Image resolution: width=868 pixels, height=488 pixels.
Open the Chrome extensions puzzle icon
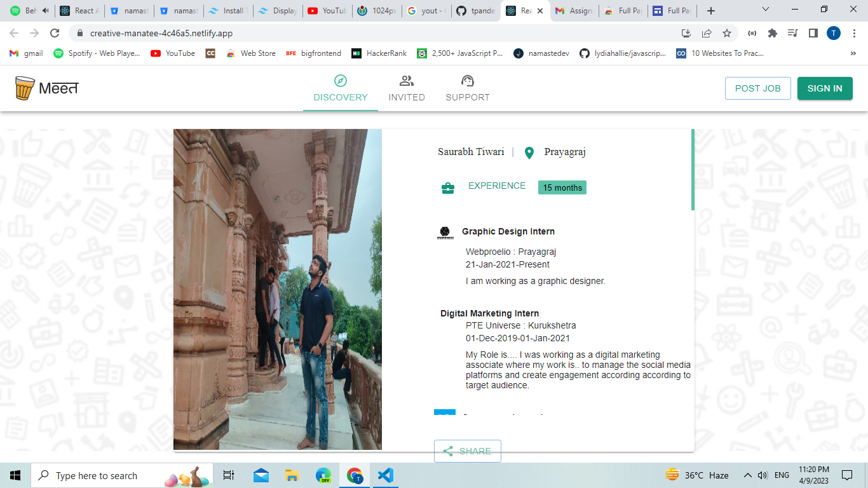[773, 33]
